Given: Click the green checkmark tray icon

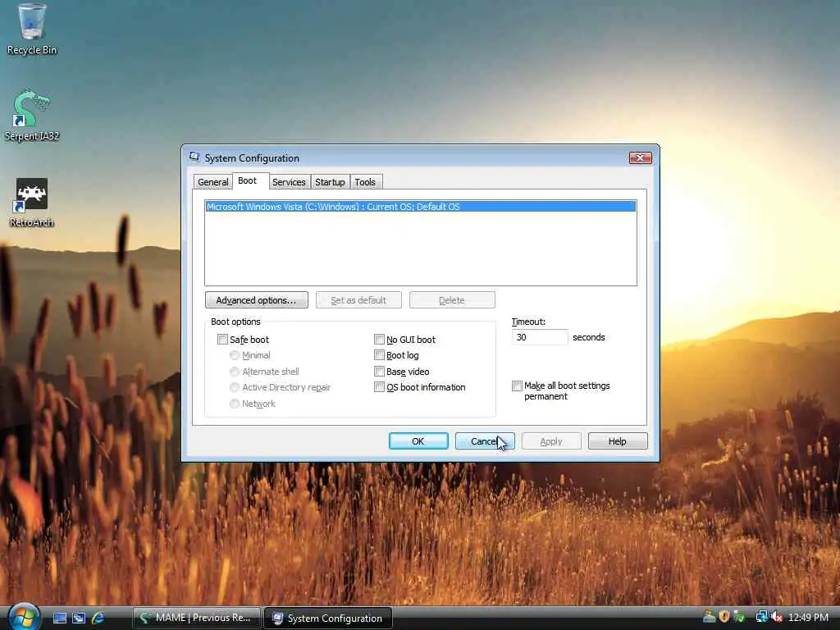Looking at the screenshot, I should pos(739,617).
